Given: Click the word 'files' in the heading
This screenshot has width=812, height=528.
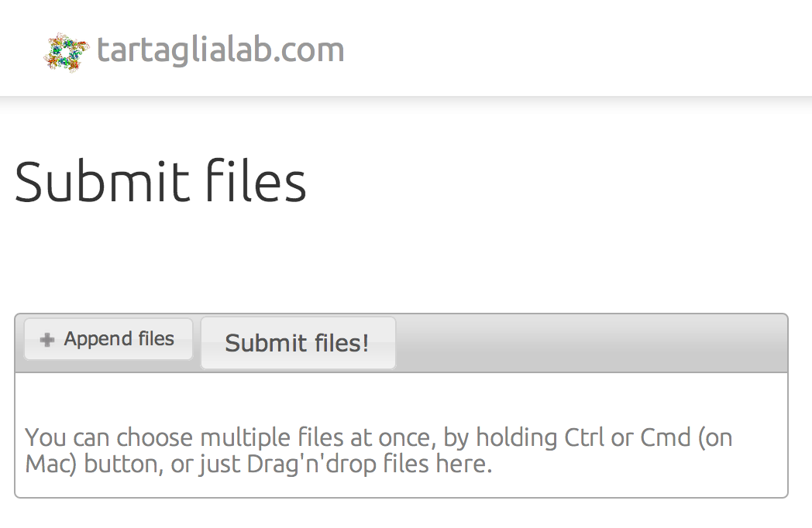Looking at the screenshot, I should [x=256, y=181].
